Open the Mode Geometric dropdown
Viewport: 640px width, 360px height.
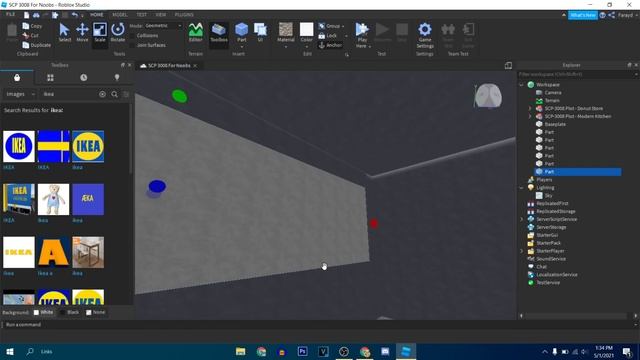(163, 26)
